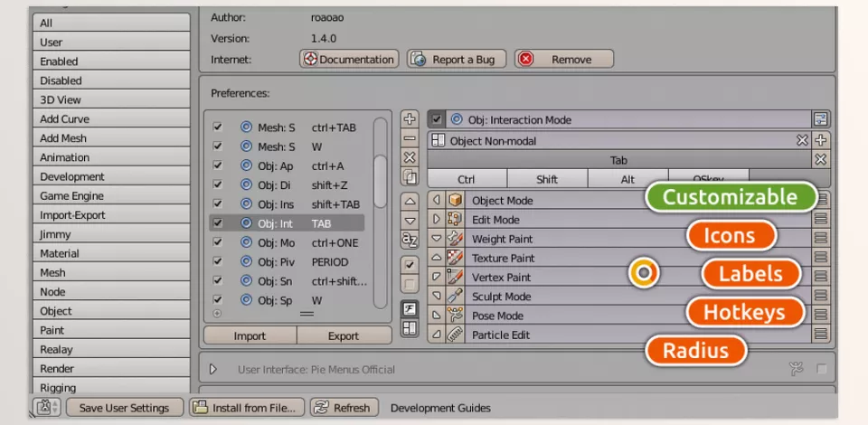Screen dimensions: 868x425
Task: Open right-arrow slot selector for Edit Mode
Action: point(437,220)
